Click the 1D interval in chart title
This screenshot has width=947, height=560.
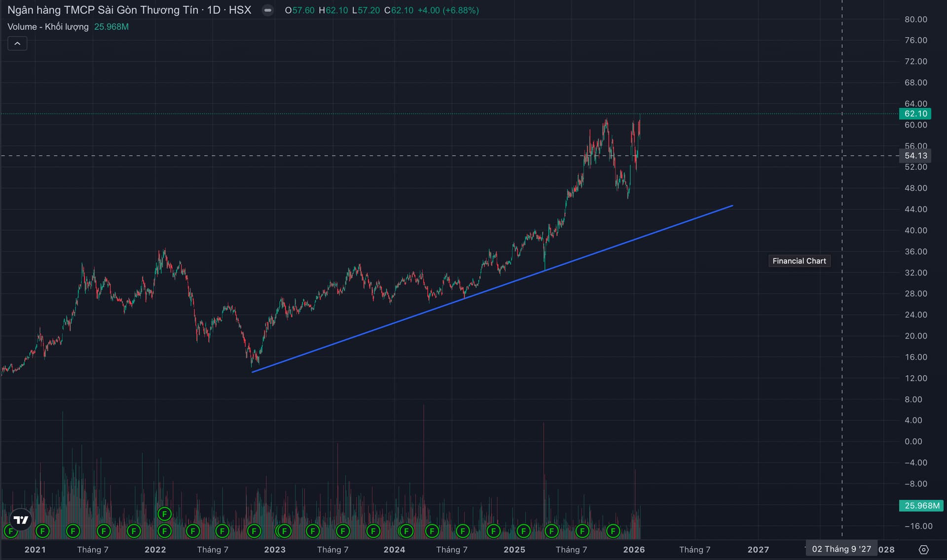coord(214,10)
